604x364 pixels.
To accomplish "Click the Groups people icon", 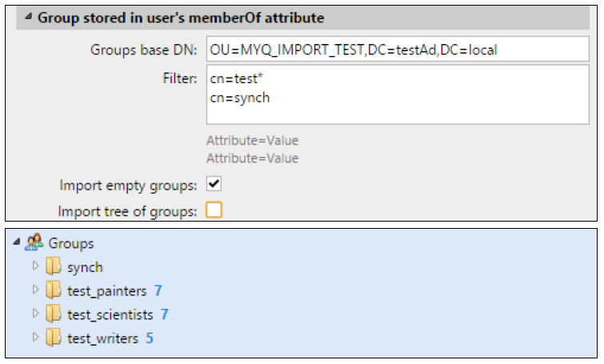I will pos(34,243).
